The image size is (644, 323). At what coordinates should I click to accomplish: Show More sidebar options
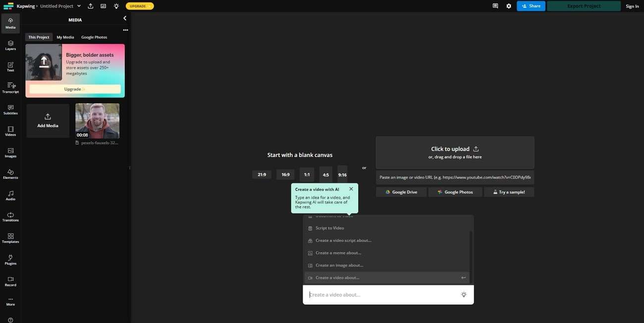click(10, 302)
